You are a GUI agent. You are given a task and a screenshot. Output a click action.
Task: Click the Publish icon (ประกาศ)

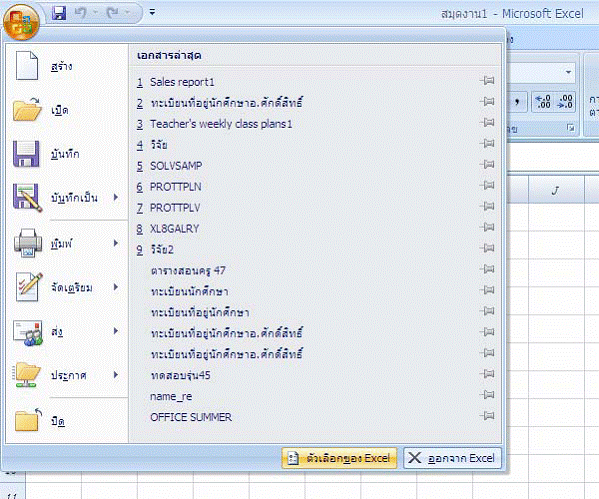click(x=27, y=374)
